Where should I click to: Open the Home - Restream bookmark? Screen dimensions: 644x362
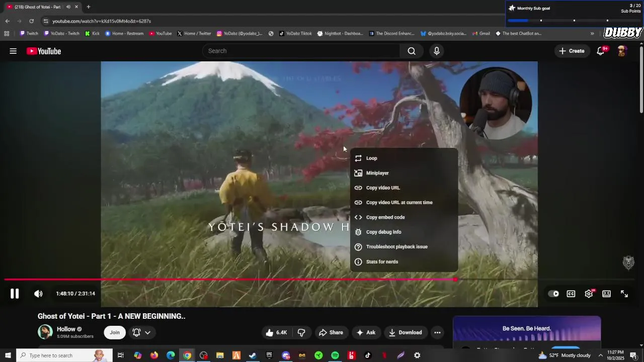click(x=124, y=34)
